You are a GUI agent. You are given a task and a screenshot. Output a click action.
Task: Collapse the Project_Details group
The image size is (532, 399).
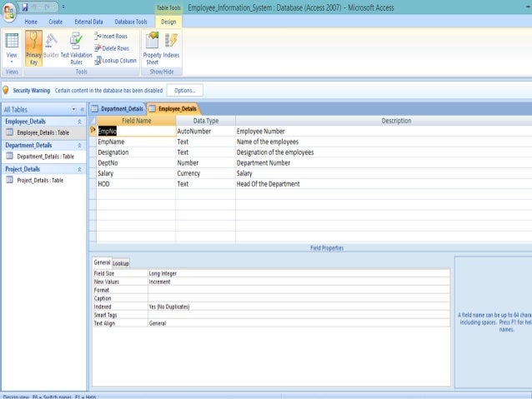click(x=79, y=169)
